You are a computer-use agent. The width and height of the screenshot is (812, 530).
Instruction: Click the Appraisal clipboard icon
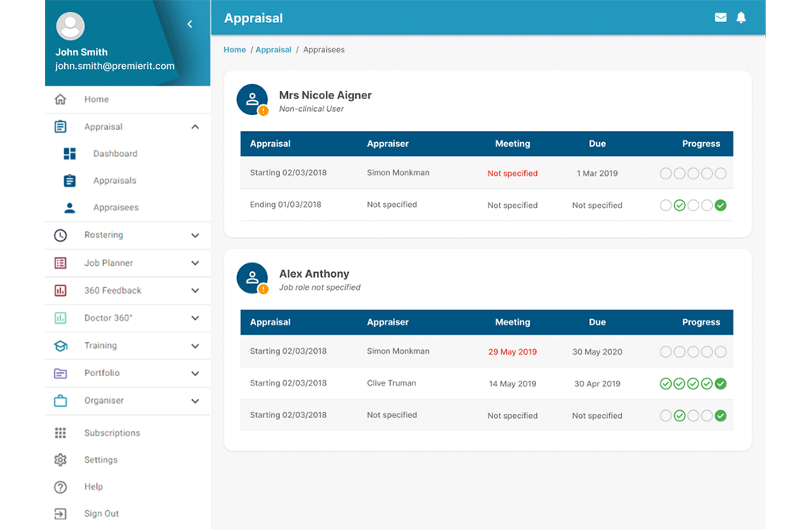tap(60, 126)
